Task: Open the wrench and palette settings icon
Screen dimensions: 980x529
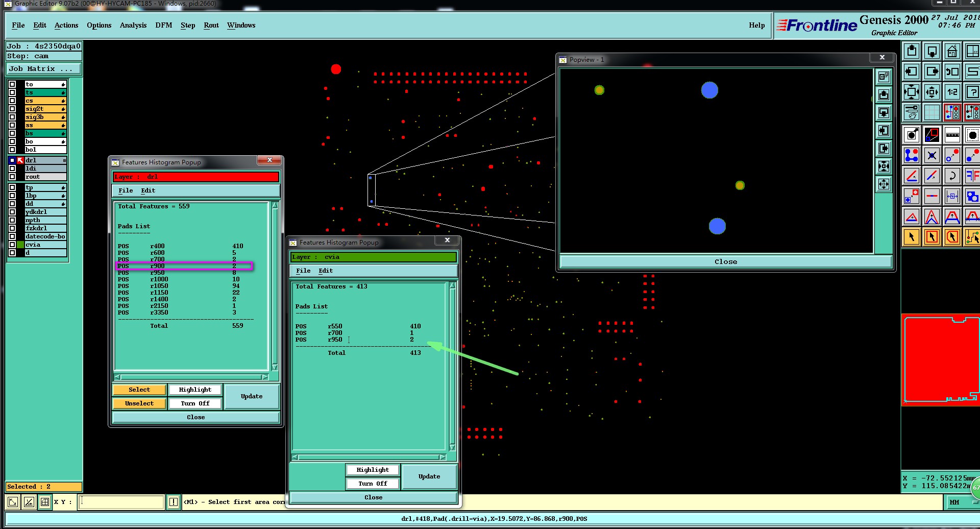Action: (x=912, y=112)
